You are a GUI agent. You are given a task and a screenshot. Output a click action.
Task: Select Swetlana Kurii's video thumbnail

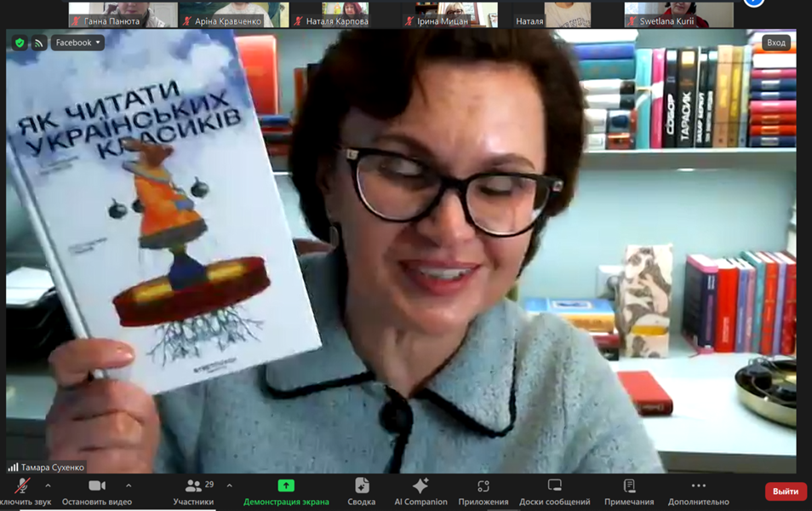click(x=678, y=14)
